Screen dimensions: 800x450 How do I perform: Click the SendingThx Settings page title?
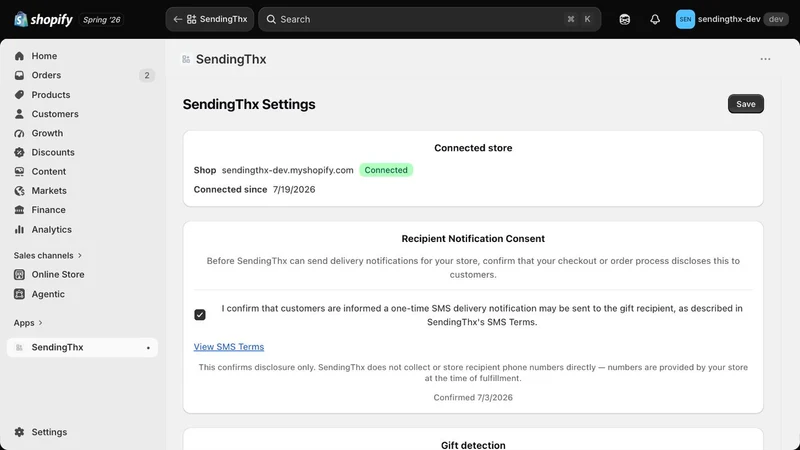coord(249,104)
